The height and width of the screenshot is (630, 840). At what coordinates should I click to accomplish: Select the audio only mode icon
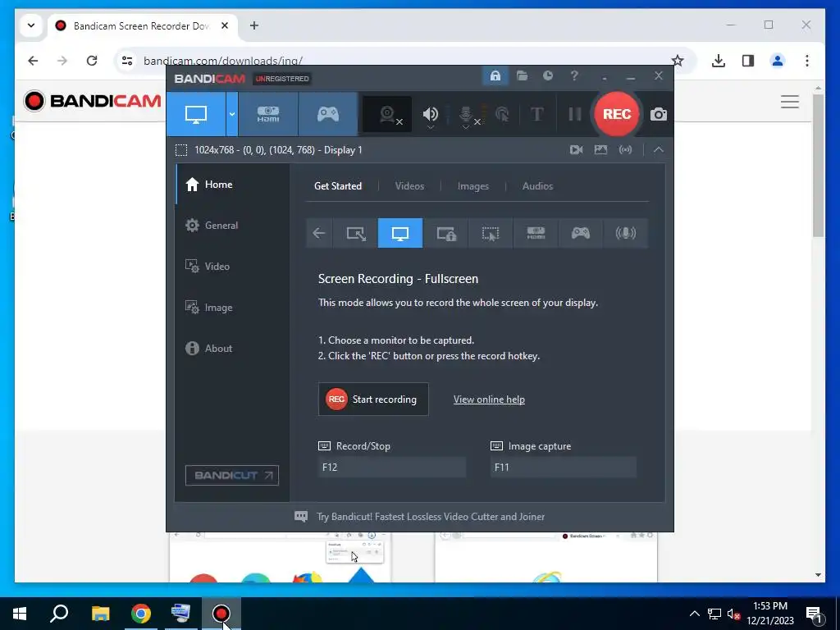coord(625,233)
